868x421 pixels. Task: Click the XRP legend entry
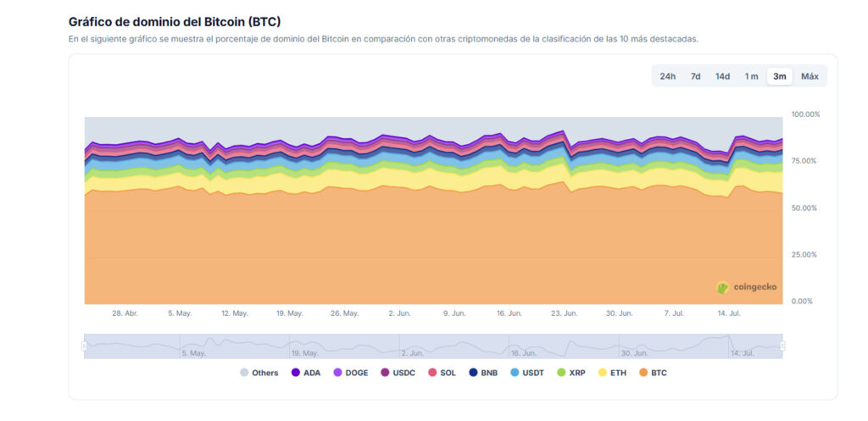point(571,373)
